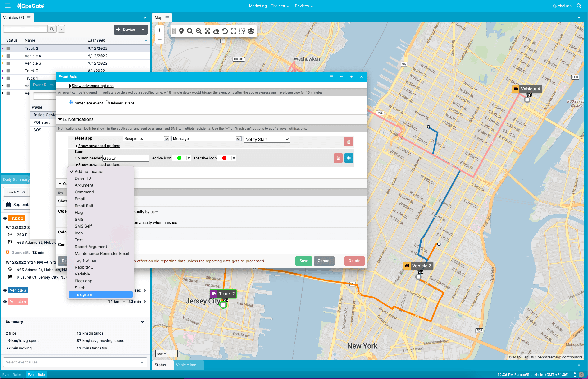Open the hamburger menu next to GpsGate logo
Viewport: 588px width, 379px height.
click(8, 6)
